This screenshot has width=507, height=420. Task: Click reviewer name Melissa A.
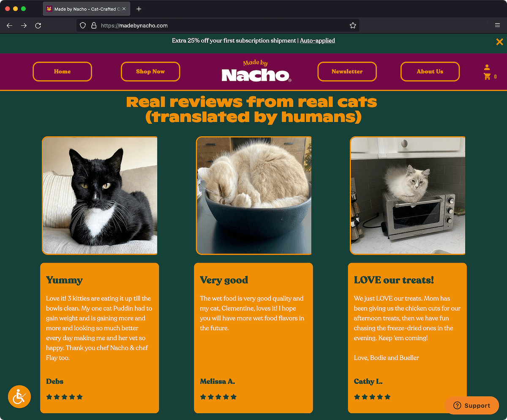point(217,381)
